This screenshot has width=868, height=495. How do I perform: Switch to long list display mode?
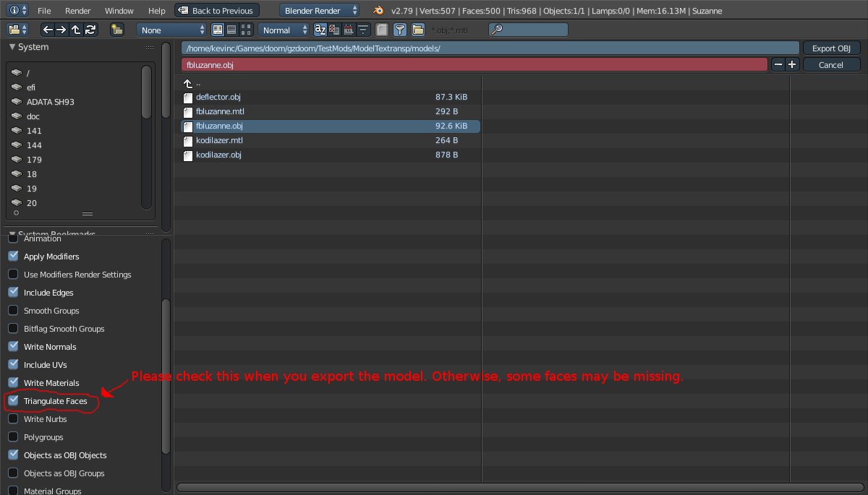point(232,30)
